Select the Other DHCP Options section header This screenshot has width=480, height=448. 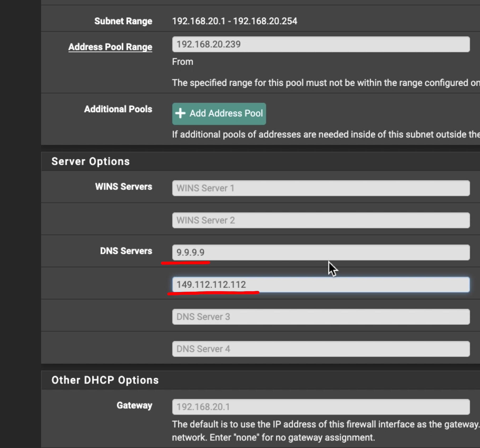pos(105,380)
